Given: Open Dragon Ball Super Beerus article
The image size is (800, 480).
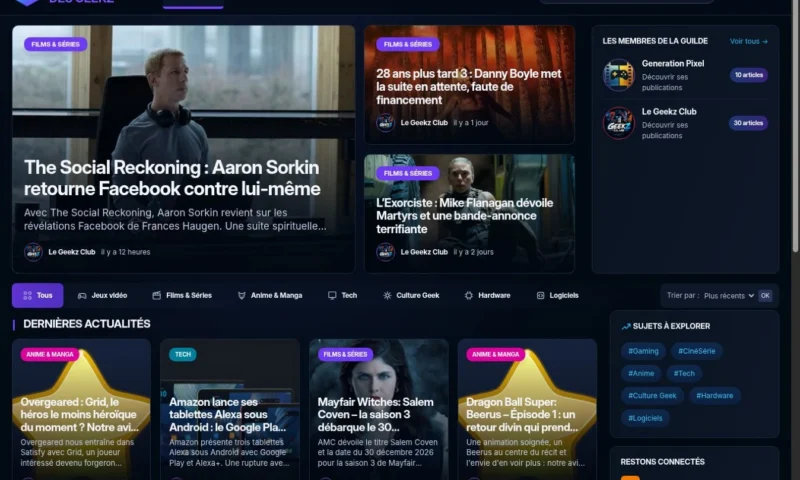Looking at the screenshot, I should tap(522, 415).
